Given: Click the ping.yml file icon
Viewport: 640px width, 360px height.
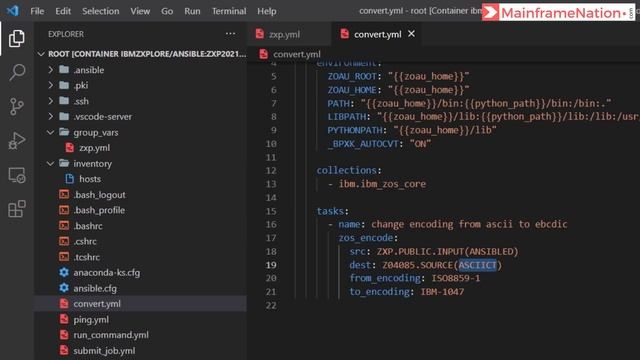Looking at the screenshot, I should pyautogui.click(x=64, y=319).
